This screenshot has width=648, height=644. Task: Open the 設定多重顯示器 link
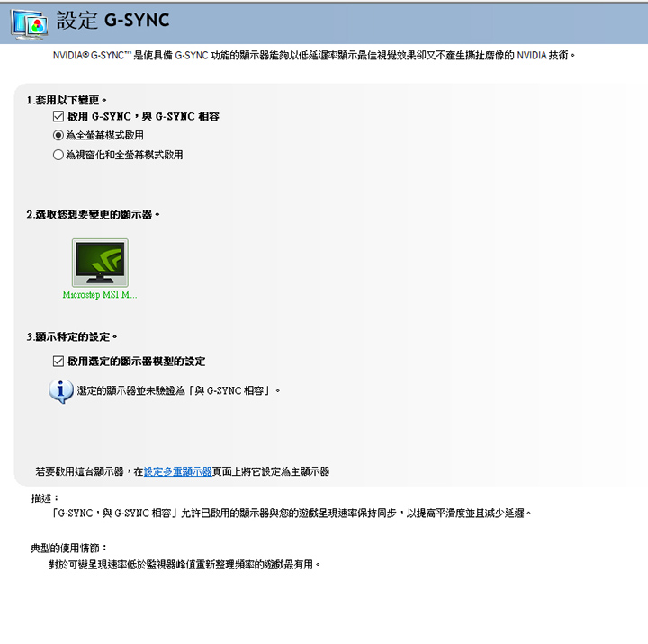click(177, 471)
